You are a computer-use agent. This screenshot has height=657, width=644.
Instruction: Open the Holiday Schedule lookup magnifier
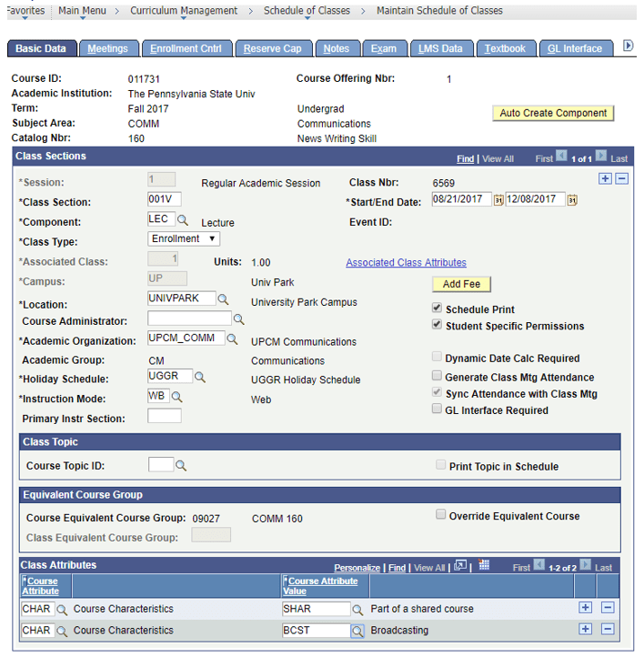pyautogui.click(x=200, y=377)
